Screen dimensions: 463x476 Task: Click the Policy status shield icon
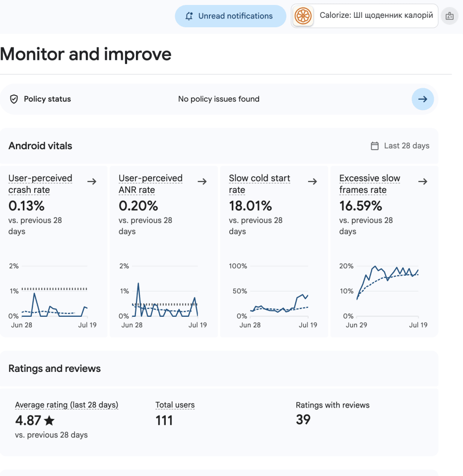(x=14, y=99)
